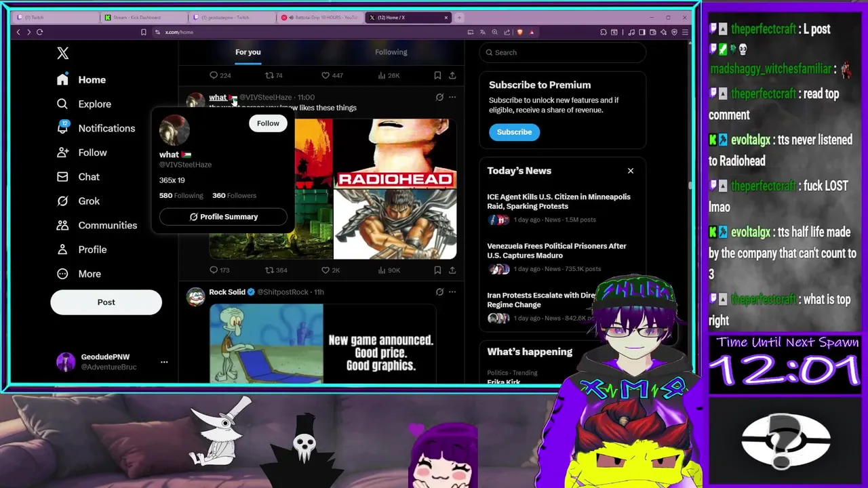This screenshot has height=488, width=868.
Task: Open ICE Agent Minneapolis news story
Action: pos(562,207)
